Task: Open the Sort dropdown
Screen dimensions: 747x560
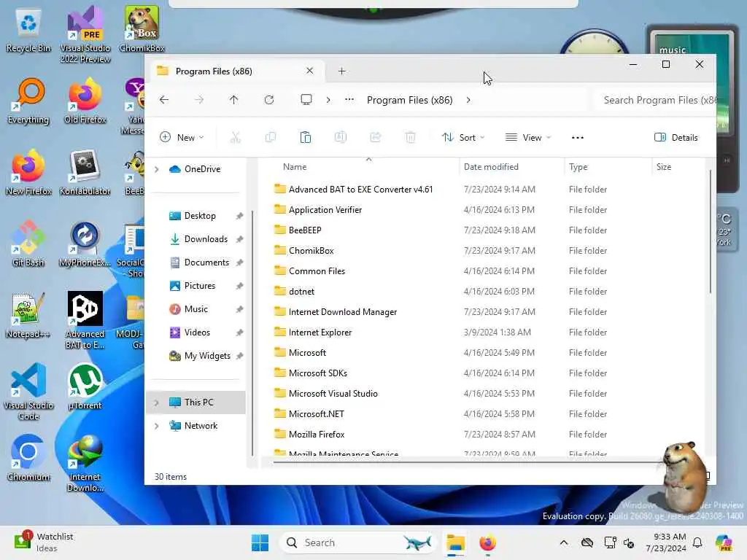Action: [x=463, y=138]
